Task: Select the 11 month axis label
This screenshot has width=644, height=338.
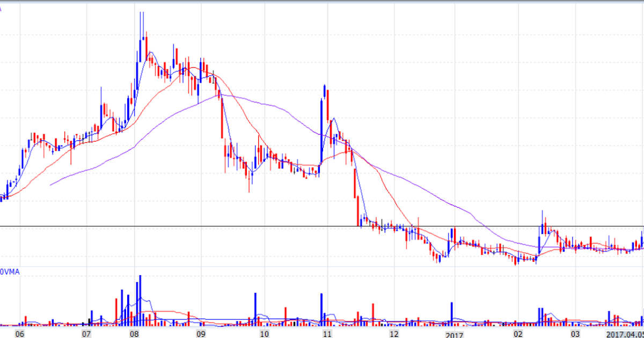Action: coord(327,333)
